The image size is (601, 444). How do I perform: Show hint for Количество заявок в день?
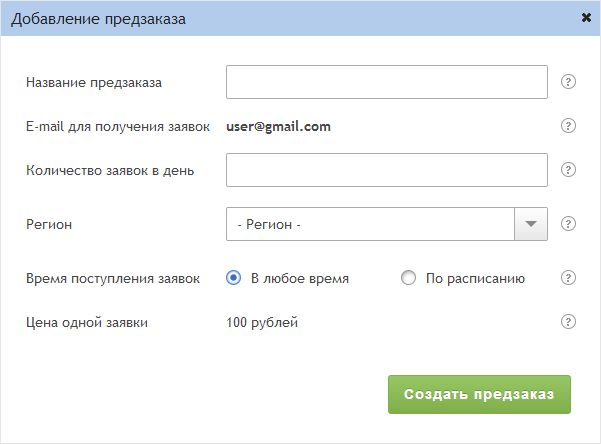coord(568,170)
